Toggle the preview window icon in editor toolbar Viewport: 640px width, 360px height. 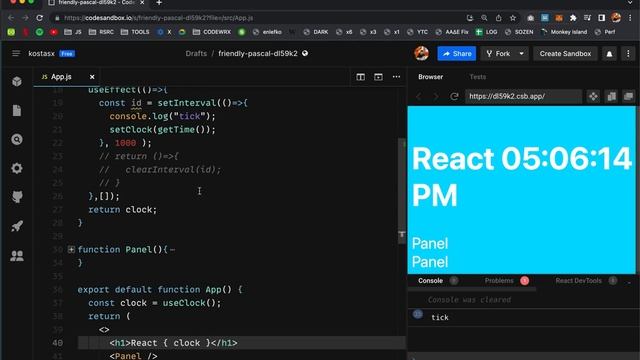pos(378,77)
